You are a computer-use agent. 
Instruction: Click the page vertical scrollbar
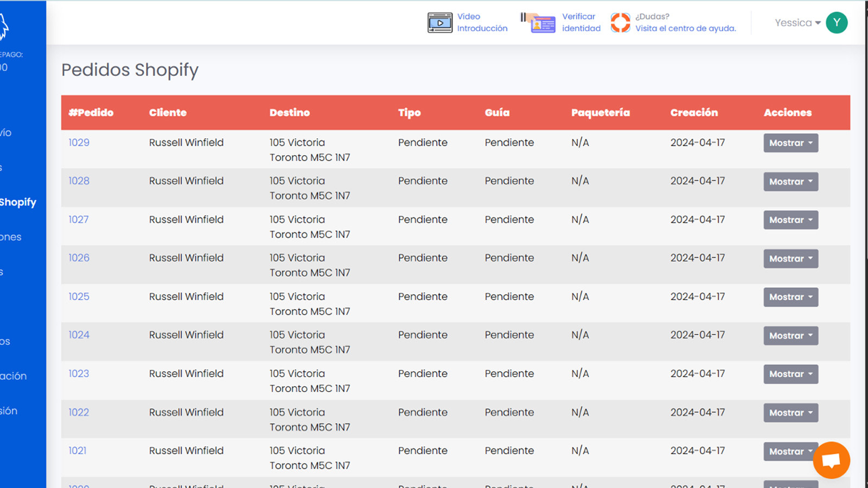[x=866, y=244]
